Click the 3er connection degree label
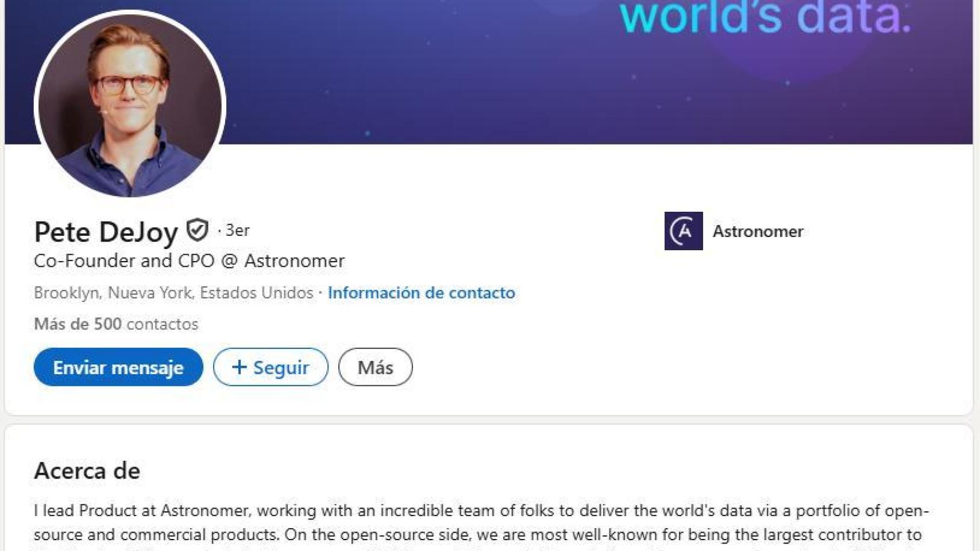980x551 pixels. (x=237, y=230)
